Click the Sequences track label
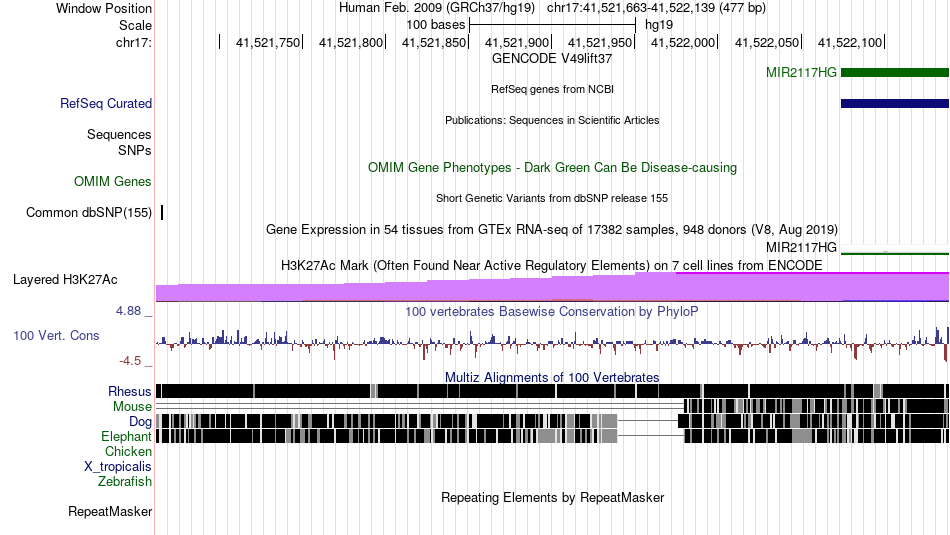The image size is (950, 535). (x=119, y=135)
